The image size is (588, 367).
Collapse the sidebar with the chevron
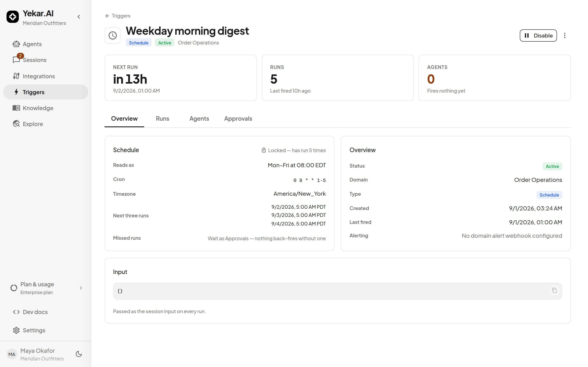tap(79, 17)
